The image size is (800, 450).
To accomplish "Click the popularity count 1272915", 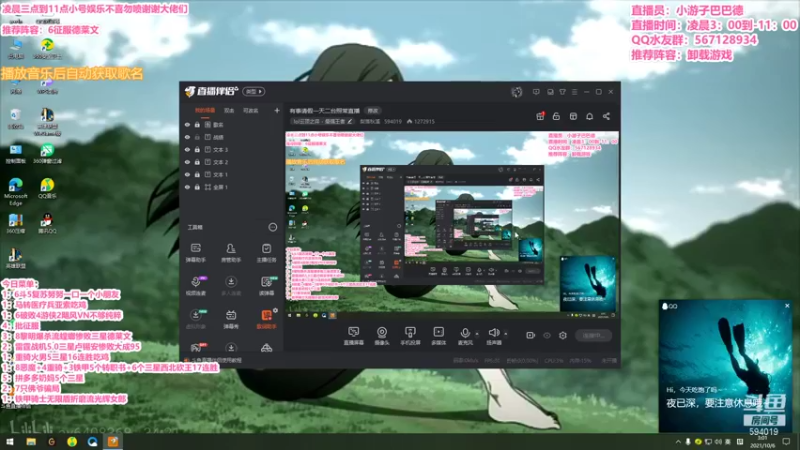I will pyautogui.click(x=424, y=121).
